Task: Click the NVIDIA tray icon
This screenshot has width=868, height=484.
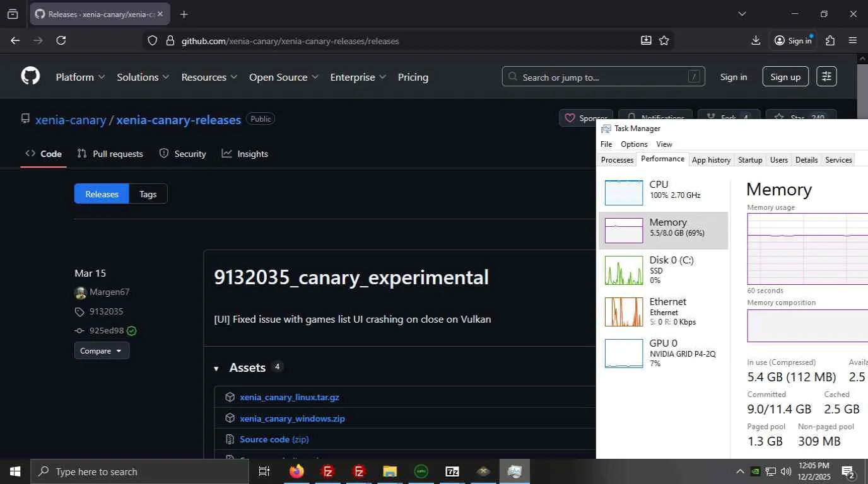Action: click(755, 471)
